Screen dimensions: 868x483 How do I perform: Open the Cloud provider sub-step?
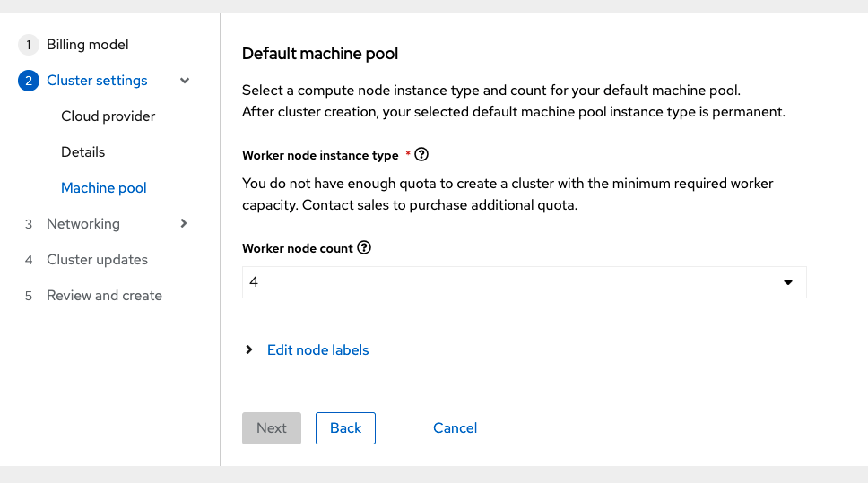click(x=108, y=116)
